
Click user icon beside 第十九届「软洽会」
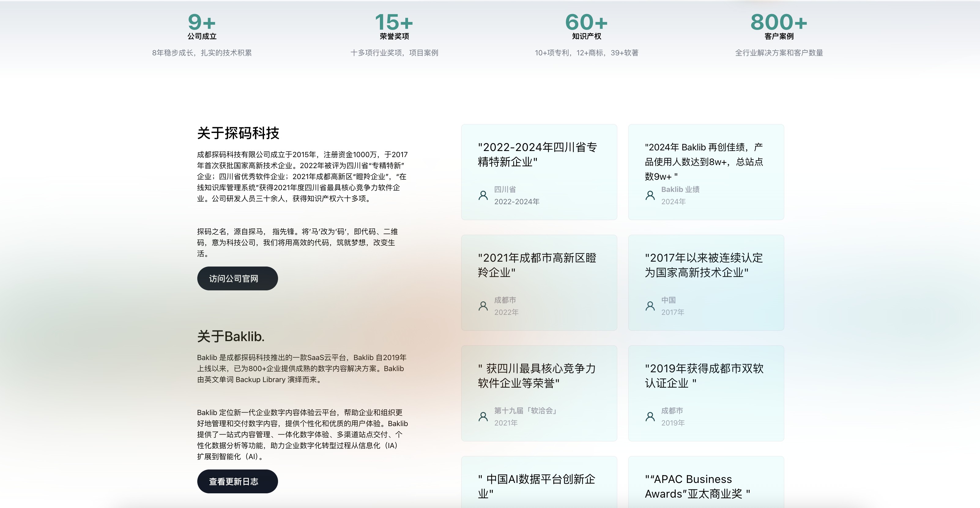coord(483,417)
